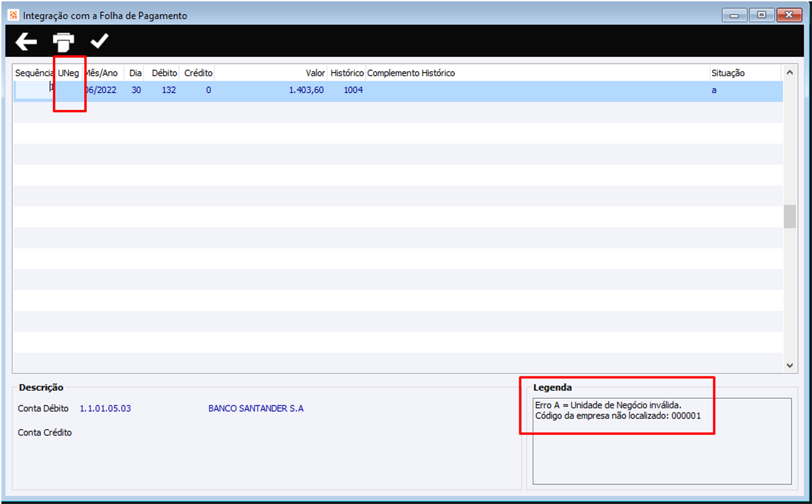Click the Dia column header
Screen dimensions: 812x504
coord(135,73)
